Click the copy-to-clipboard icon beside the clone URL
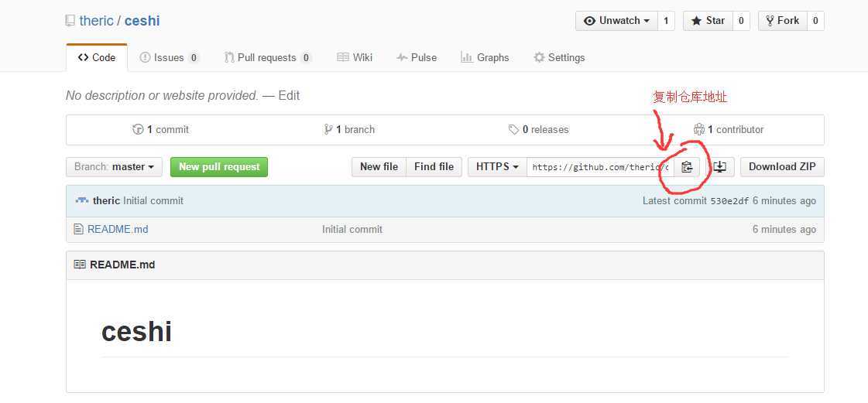The image size is (868, 403). (687, 167)
